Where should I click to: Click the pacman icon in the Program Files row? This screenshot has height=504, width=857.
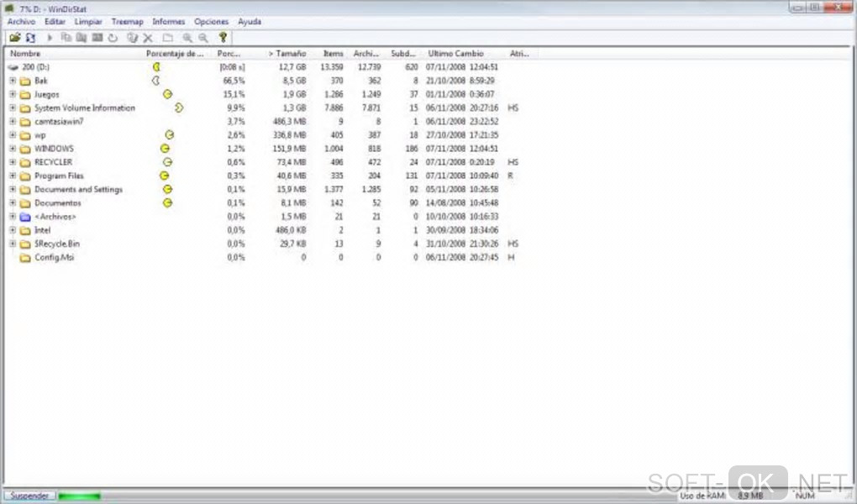164,176
